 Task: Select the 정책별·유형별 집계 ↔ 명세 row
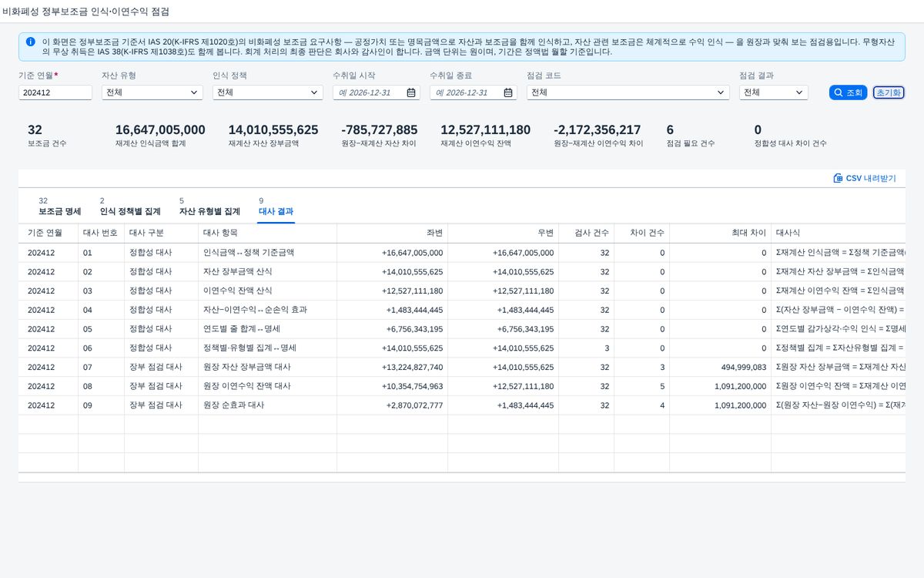coord(462,348)
